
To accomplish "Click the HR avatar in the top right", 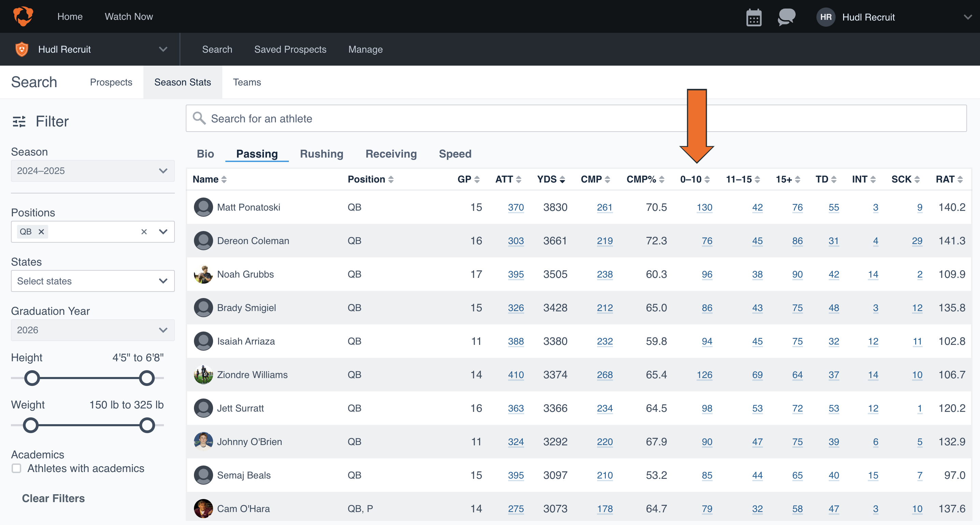I will pyautogui.click(x=826, y=17).
